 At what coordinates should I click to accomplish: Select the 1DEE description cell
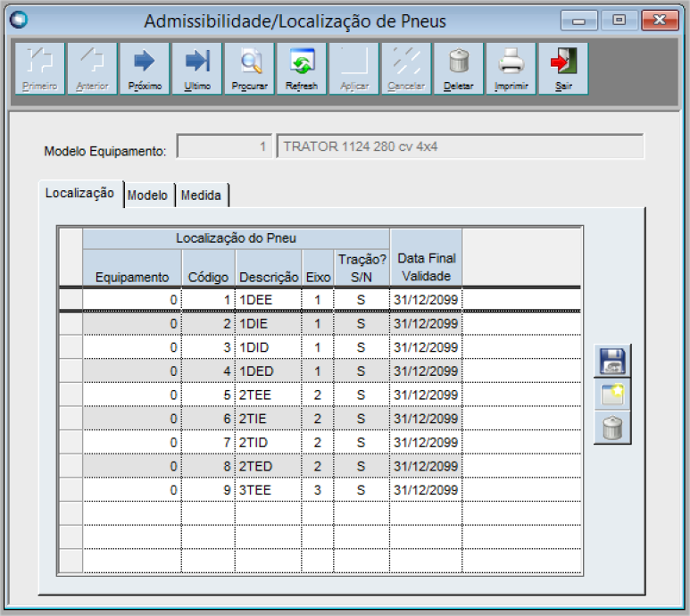[x=269, y=300]
